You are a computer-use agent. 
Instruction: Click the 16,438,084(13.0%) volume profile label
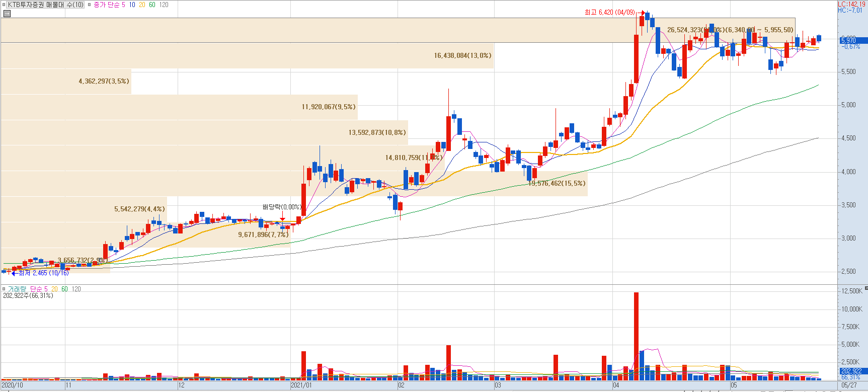pos(463,55)
